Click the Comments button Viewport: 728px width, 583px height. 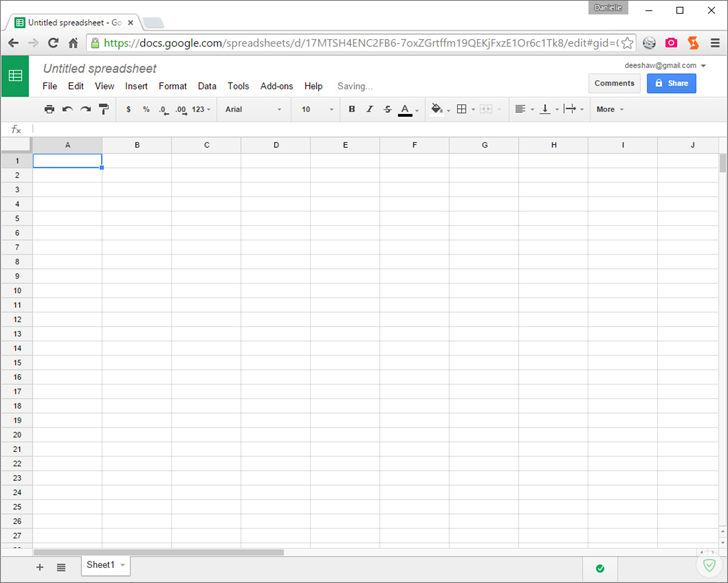[x=614, y=83]
